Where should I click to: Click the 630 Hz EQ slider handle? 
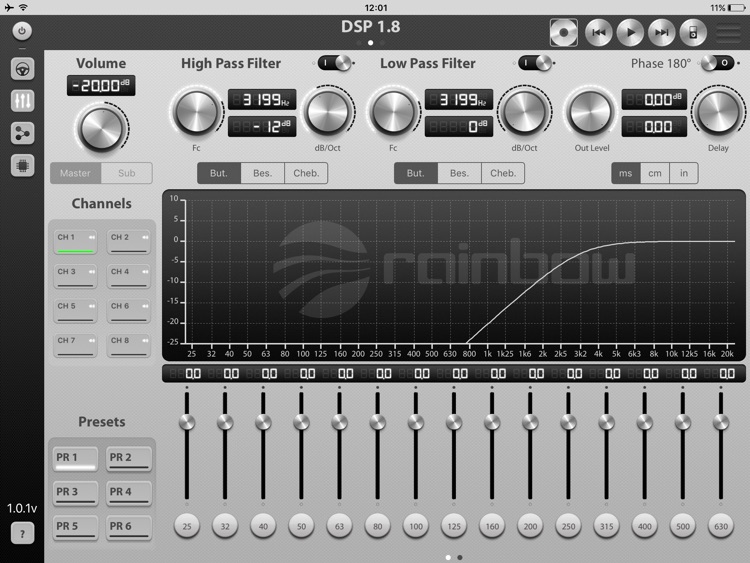(x=721, y=422)
